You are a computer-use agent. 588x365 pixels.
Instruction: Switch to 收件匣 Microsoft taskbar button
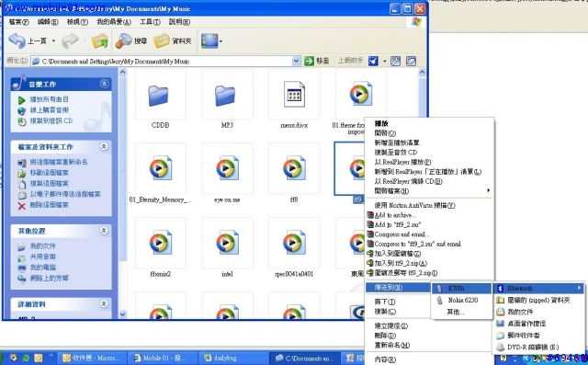click(92, 358)
